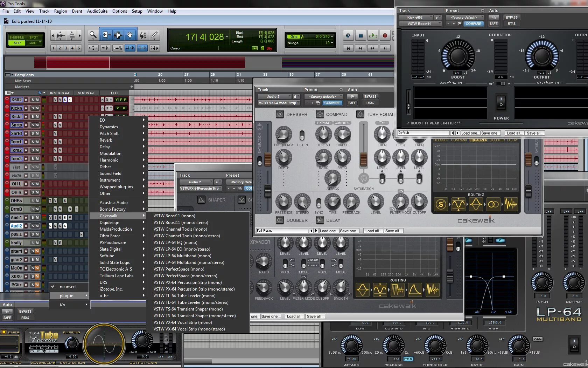The image size is (588, 368).
Task: Click Load one in the Vocal Strip window
Action: (x=328, y=231)
